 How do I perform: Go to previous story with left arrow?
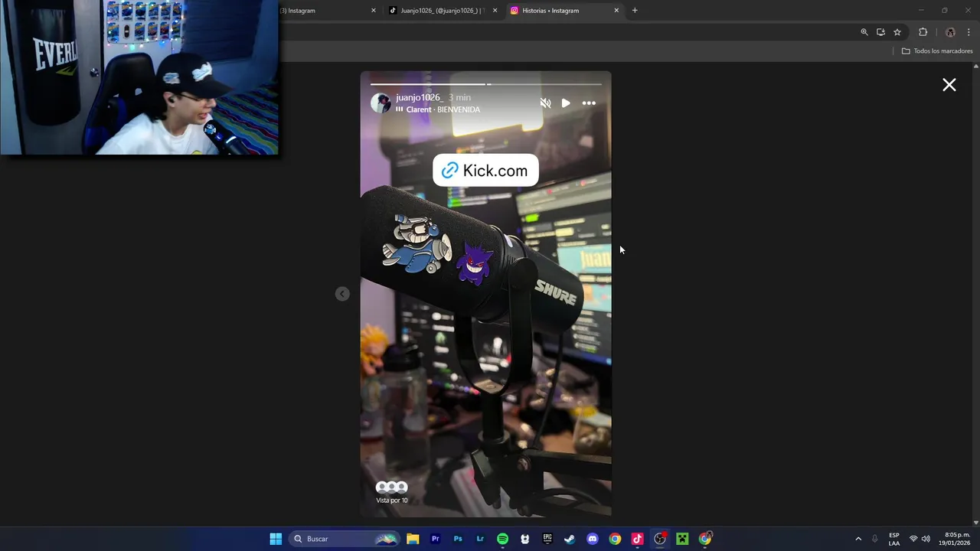(x=342, y=294)
